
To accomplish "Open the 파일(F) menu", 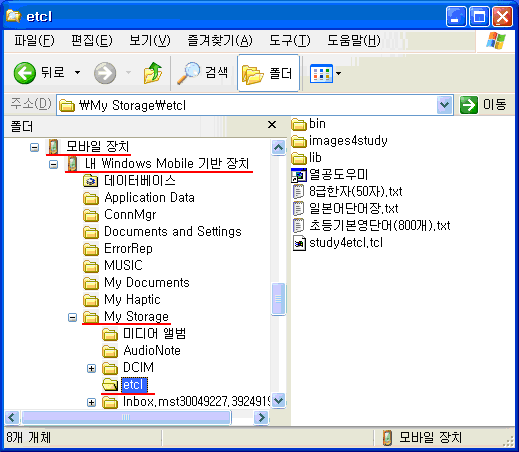I will [x=34, y=41].
